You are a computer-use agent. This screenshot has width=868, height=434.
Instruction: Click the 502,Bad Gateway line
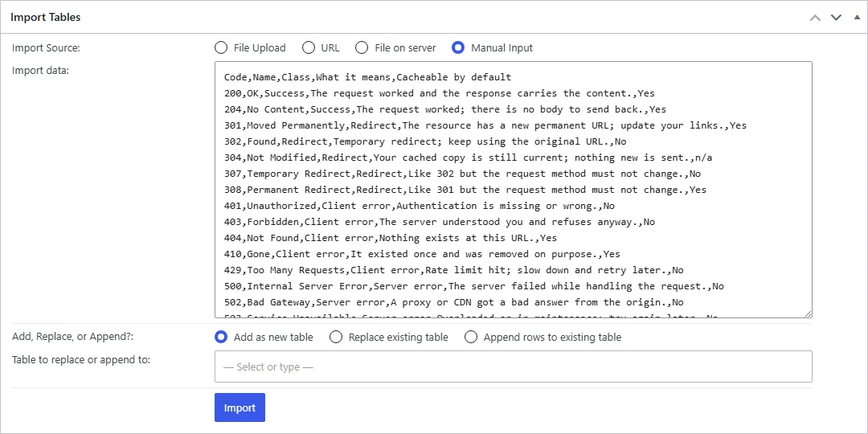point(454,301)
